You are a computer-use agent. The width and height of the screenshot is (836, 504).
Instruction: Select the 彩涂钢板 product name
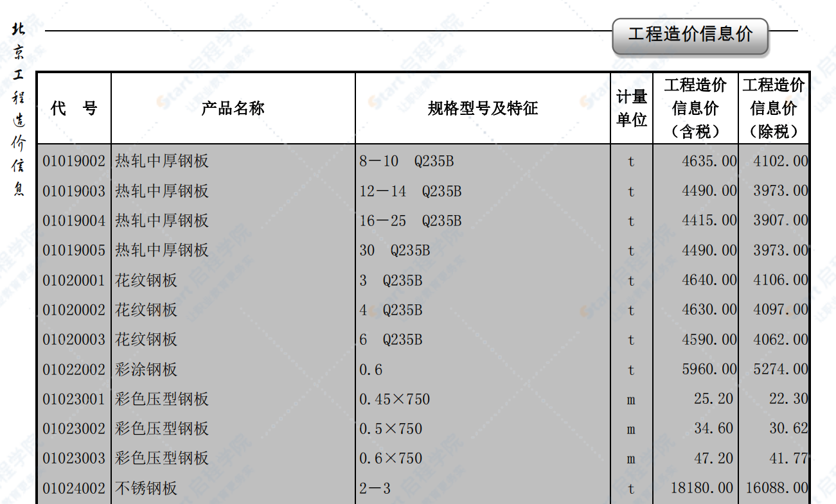pyautogui.click(x=147, y=370)
